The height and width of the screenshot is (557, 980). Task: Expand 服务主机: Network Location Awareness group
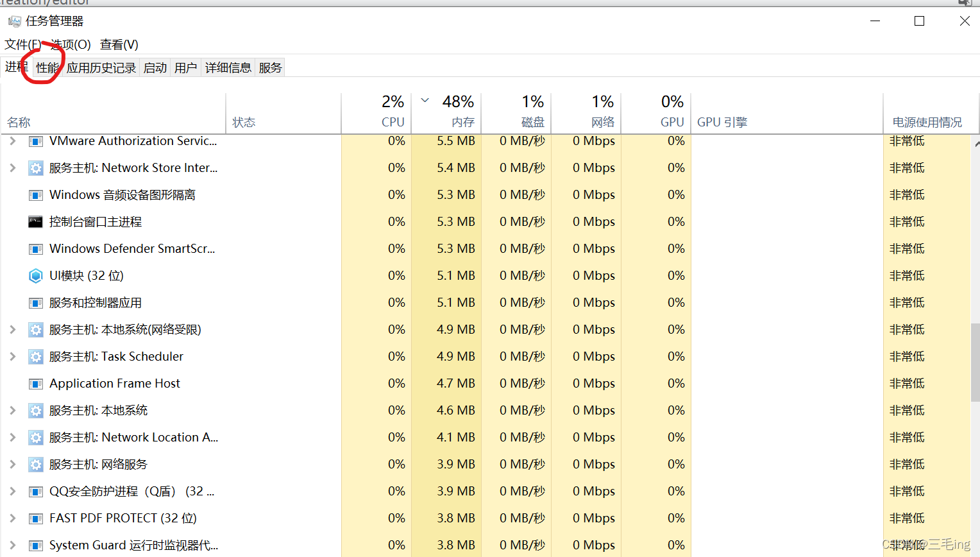tap(12, 437)
